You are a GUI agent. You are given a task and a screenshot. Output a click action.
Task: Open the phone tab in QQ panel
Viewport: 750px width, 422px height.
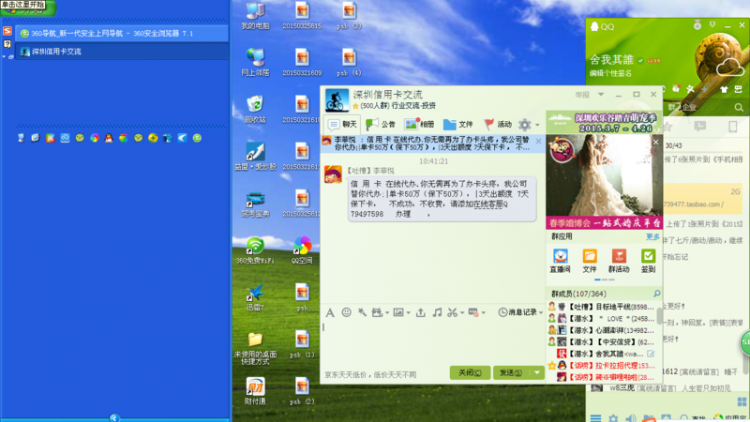(732, 126)
